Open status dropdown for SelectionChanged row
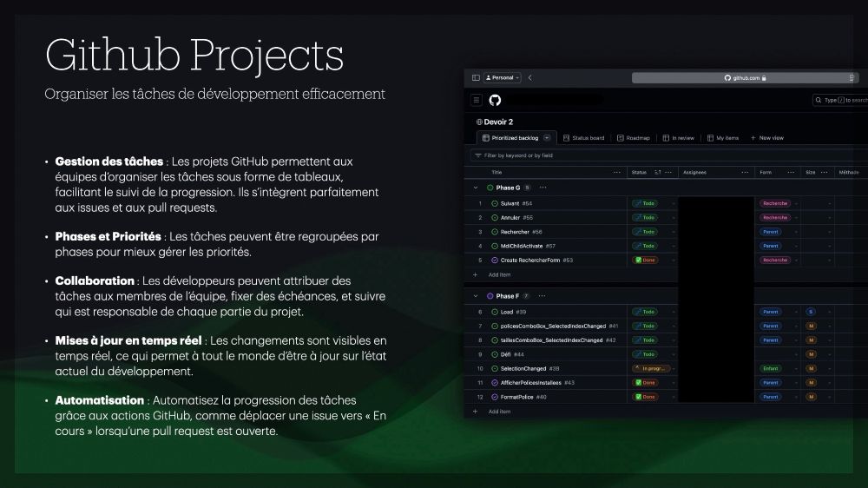Screen dimensions: 868x488 coord(674,369)
